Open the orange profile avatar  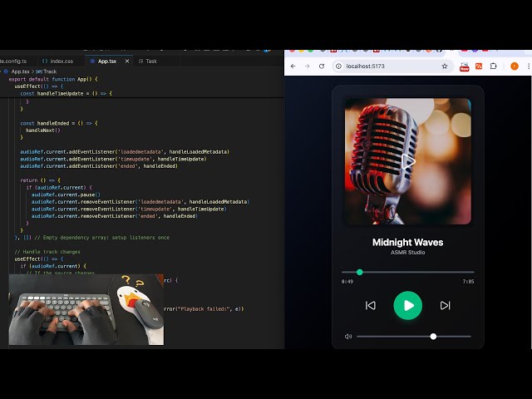(x=515, y=66)
